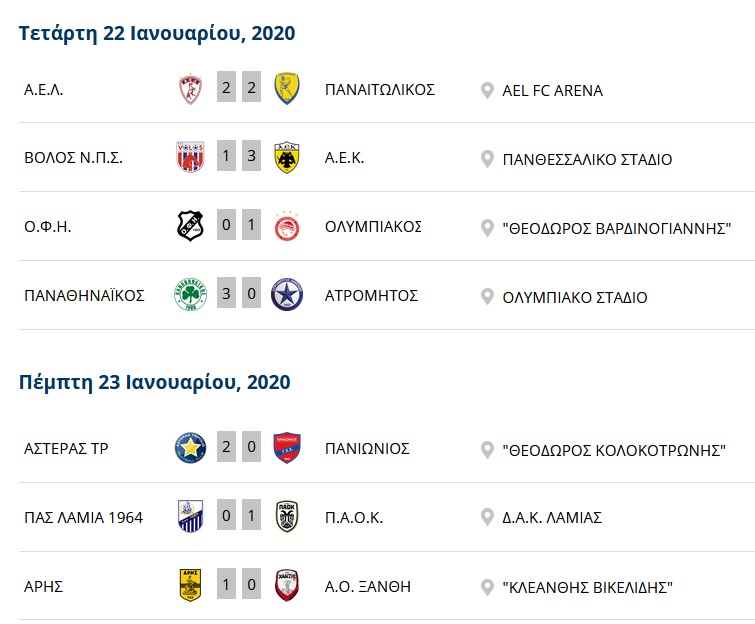Open the ΟΛΥΜΠΙΑΚΟΣ team name link
755x624 pixels.
click(373, 227)
